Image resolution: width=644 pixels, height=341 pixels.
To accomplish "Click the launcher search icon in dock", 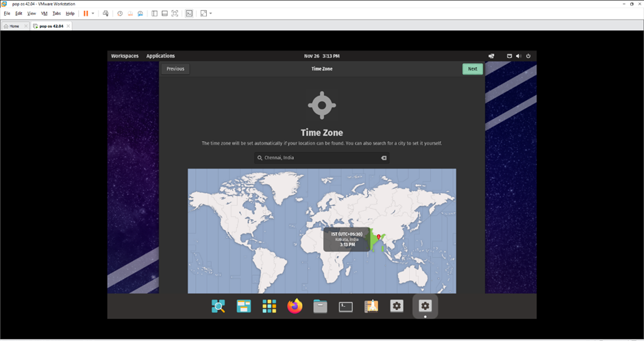I will (219, 306).
